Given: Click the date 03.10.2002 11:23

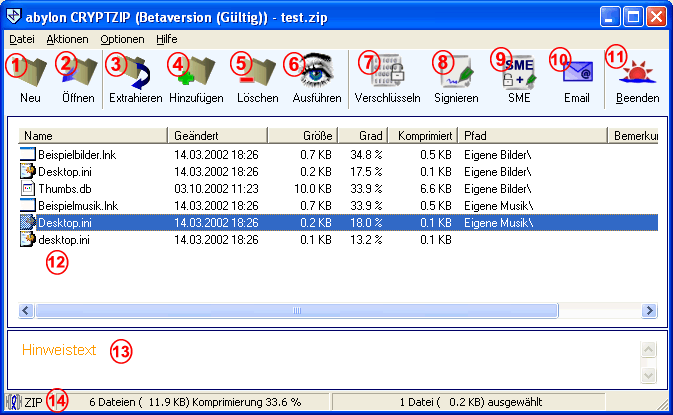Looking at the screenshot, I should pos(216,189).
